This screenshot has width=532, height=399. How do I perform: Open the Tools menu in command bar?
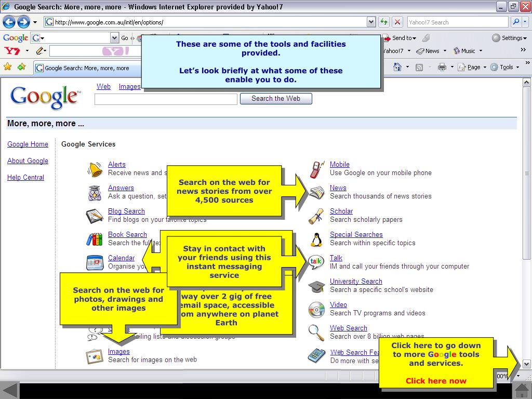(504, 67)
